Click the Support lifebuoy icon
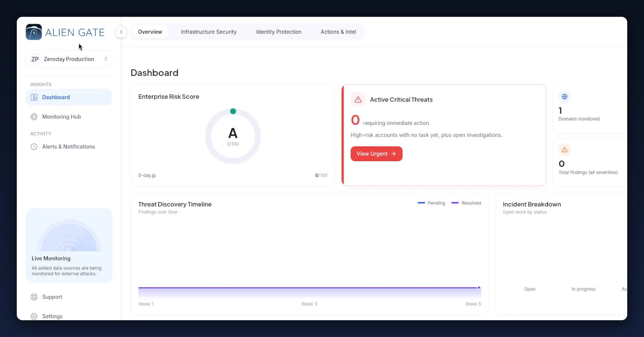Viewport: 644px width, 337px height. (34, 297)
